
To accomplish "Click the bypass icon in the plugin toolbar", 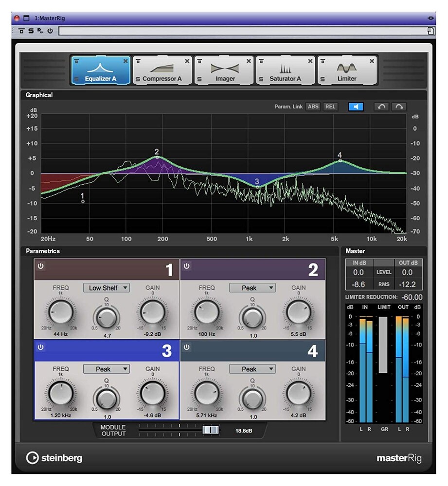I will click(x=21, y=31).
